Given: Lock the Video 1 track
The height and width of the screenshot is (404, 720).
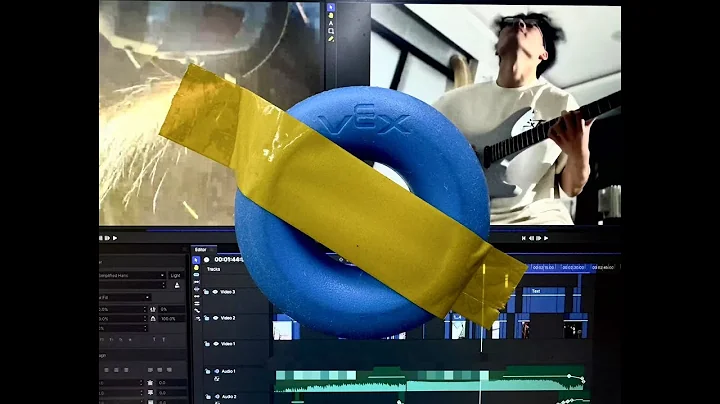Looking at the screenshot, I should [x=207, y=344].
